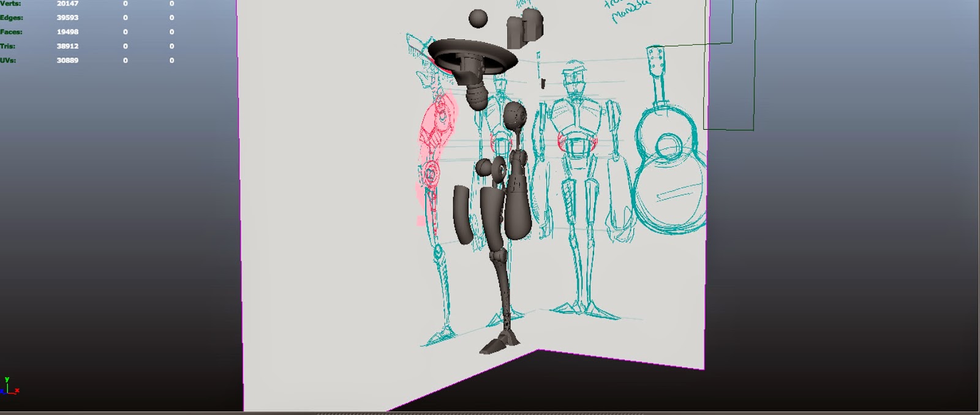
Task: Click the face count value 19498
Action: click(x=67, y=32)
